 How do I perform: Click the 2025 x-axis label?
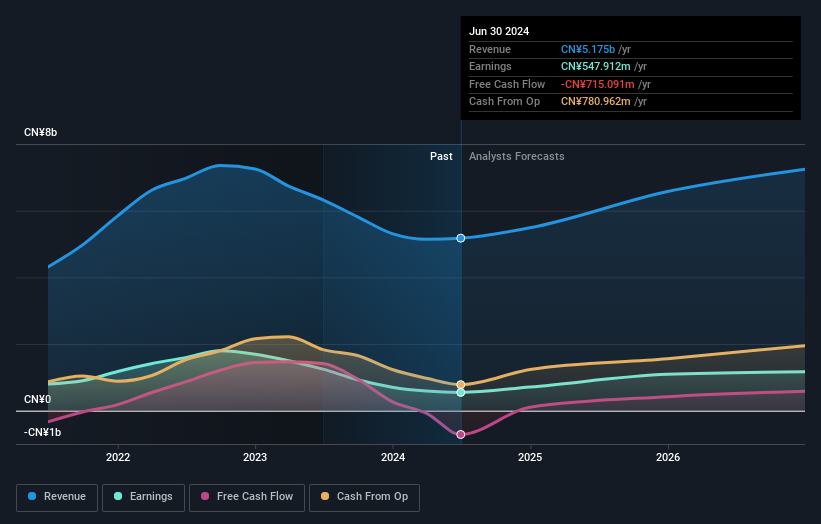coord(530,457)
